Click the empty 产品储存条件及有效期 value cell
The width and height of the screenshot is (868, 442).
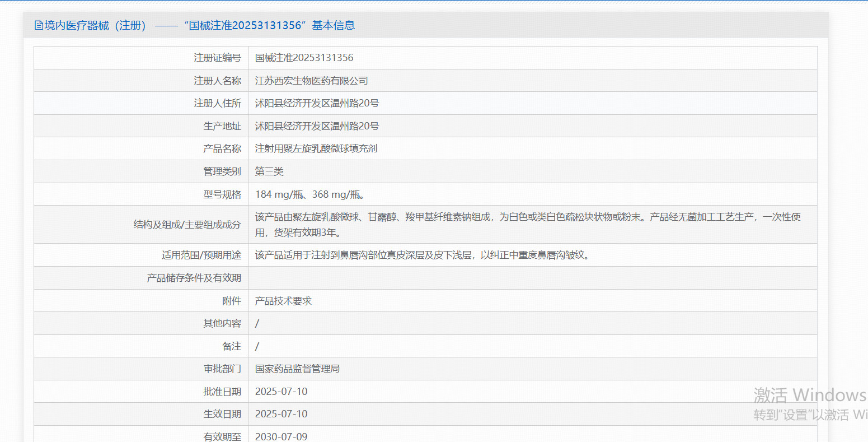click(x=532, y=278)
